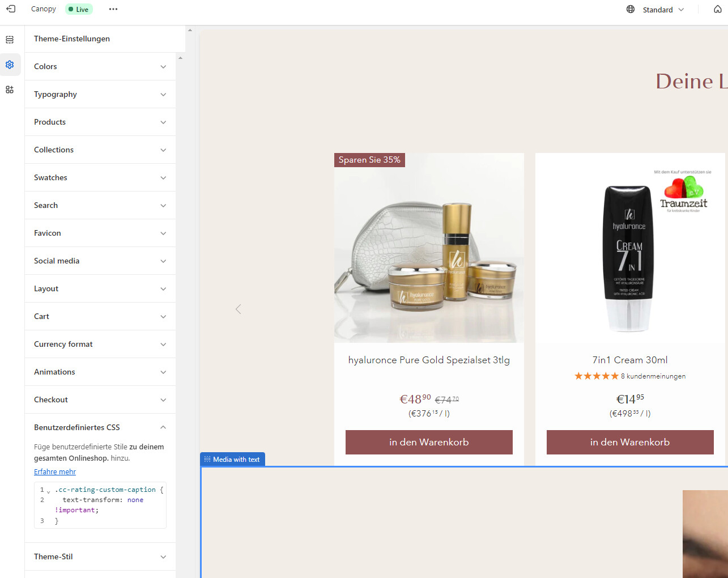Expand the Favicon settings section
This screenshot has height=578, width=728.
tap(100, 233)
